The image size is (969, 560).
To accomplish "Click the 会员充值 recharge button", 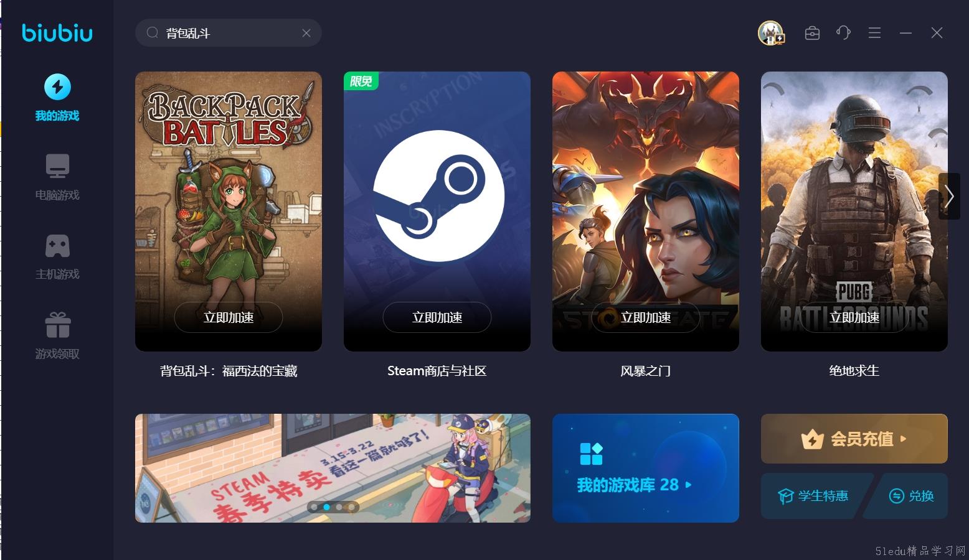I will (854, 439).
